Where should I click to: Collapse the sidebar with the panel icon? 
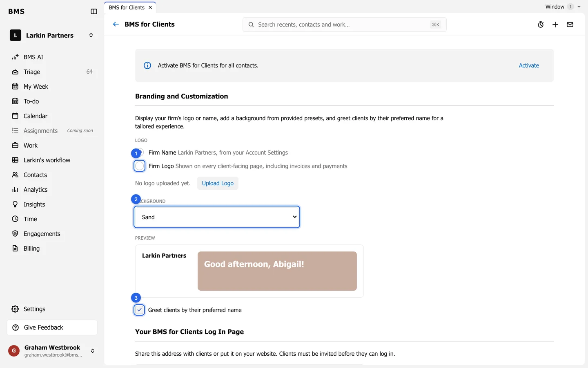pos(94,11)
